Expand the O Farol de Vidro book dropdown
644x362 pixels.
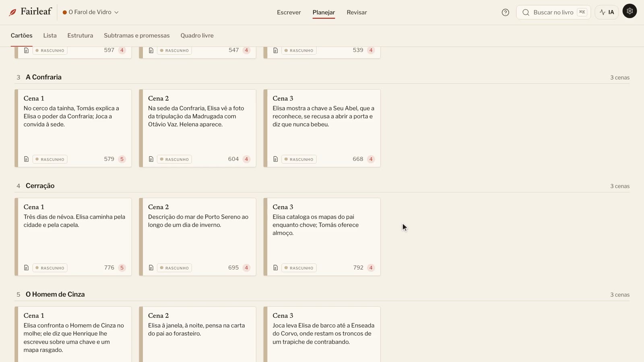91,12
